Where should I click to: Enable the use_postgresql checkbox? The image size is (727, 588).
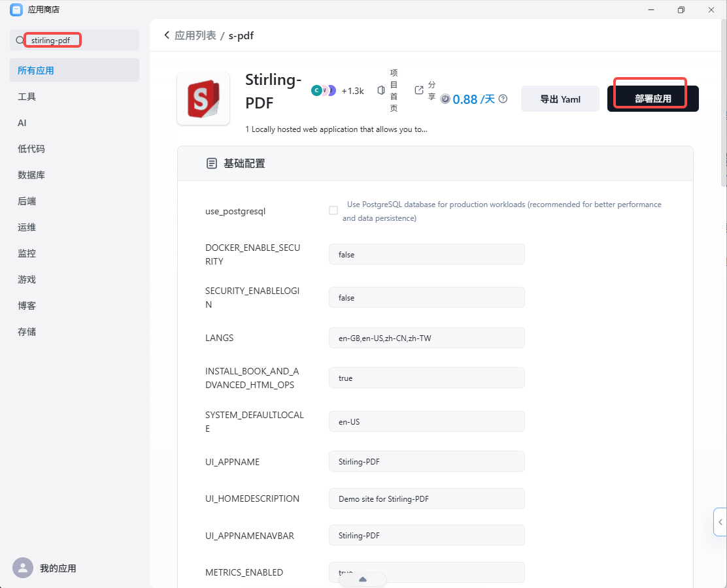(x=333, y=210)
